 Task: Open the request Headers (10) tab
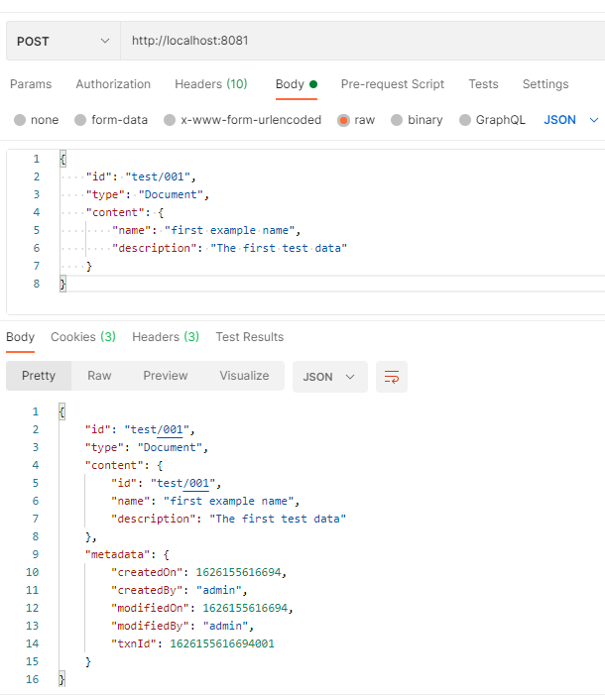[210, 84]
